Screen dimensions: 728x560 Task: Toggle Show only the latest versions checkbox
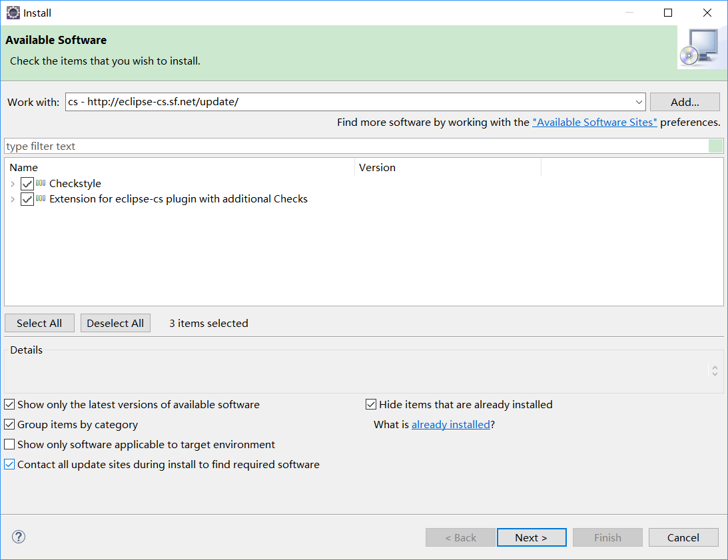9,404
